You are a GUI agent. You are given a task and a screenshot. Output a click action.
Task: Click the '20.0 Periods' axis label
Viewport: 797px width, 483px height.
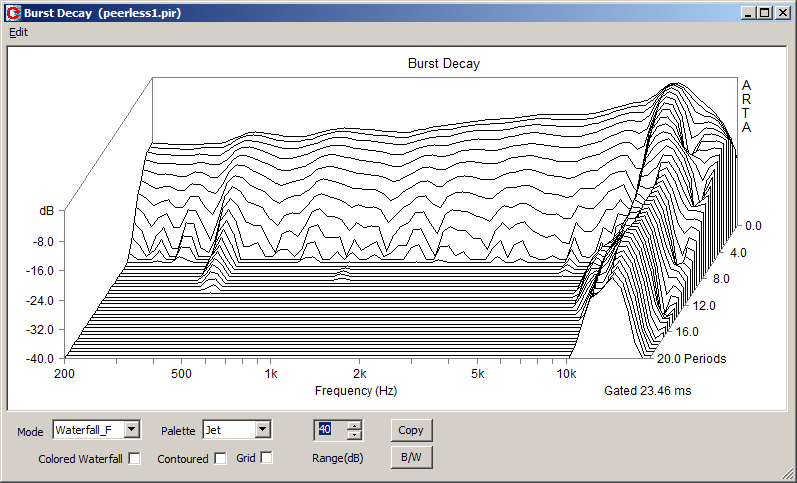point(691,358)
